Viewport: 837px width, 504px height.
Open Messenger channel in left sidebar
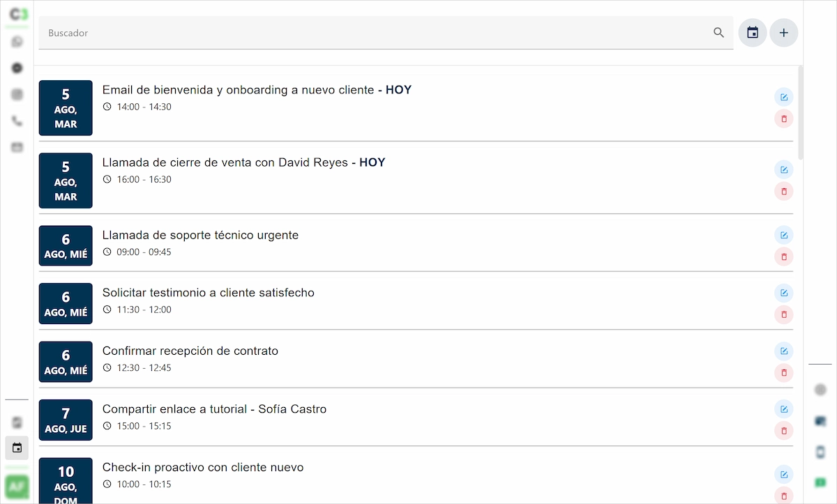coord(17,68)
